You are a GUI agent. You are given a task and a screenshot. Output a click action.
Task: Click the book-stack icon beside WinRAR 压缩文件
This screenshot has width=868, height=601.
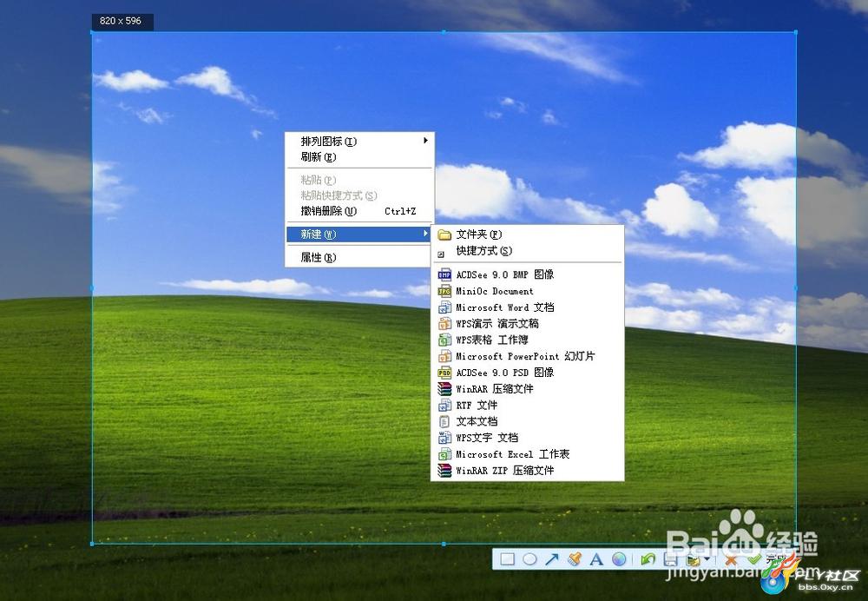pyautogui.click(x=444, y=389)
